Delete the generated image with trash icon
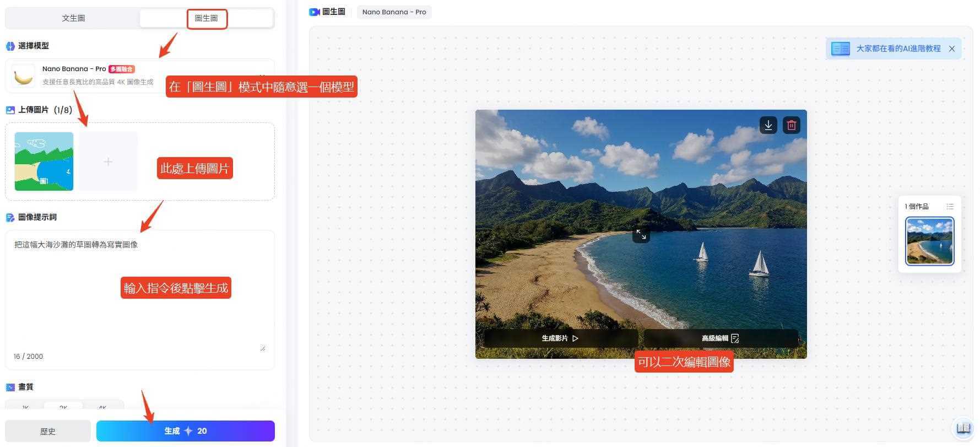The width and height of the screenshot is (980, 447). 791,125
